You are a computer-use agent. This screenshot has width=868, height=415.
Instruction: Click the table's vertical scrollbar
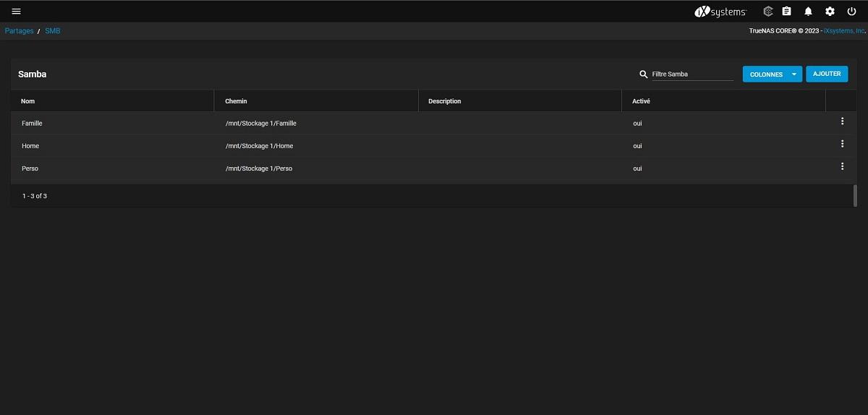pos(855,195)
